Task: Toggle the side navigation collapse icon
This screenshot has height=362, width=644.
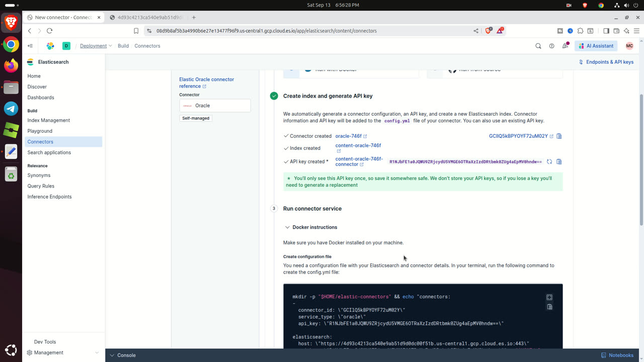Action: click(30, 46)
